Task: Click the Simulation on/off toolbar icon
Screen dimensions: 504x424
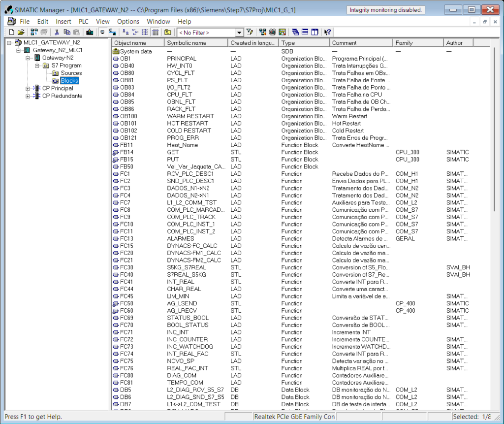Action: click(x=273, y=32)
